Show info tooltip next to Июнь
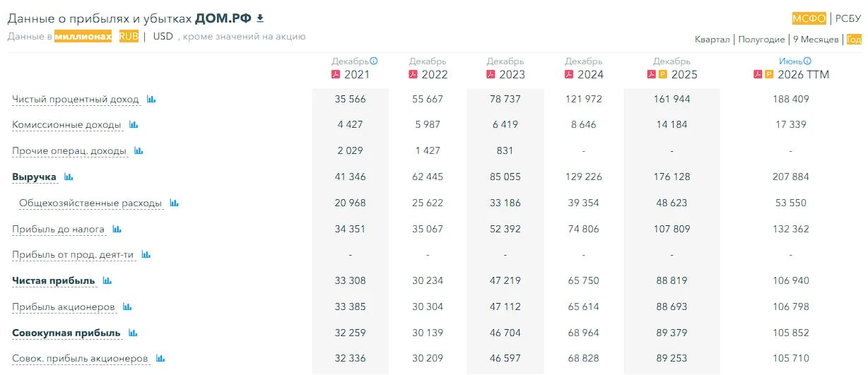Image resolution: width=868 pixels, height=375 pixels. click(807, 61)
